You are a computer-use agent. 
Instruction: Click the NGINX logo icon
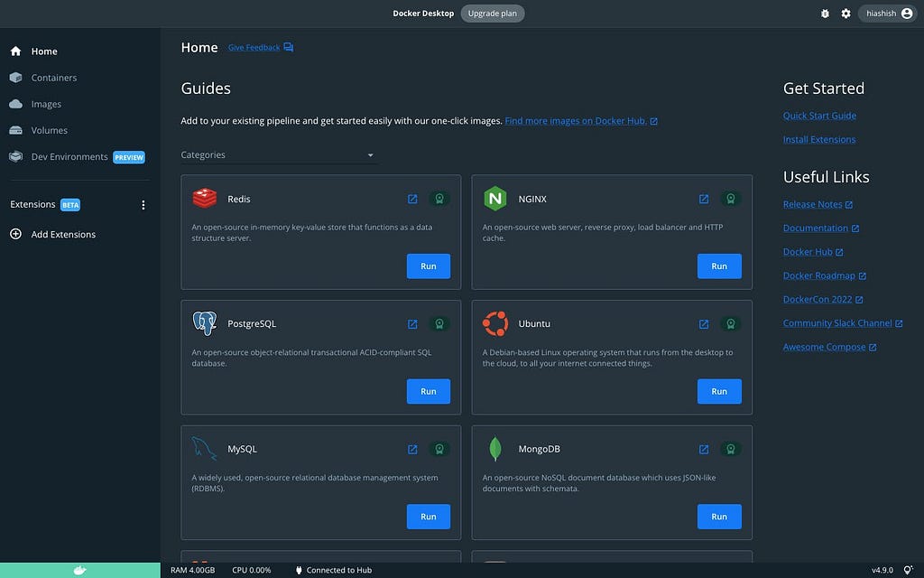[x=495, y=198]
